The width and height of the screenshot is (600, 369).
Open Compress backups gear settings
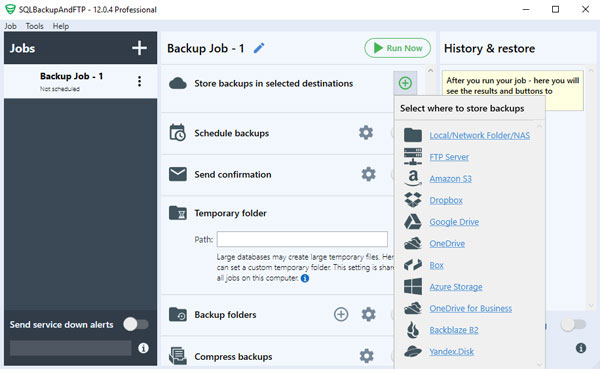click(x=367, y=356)
